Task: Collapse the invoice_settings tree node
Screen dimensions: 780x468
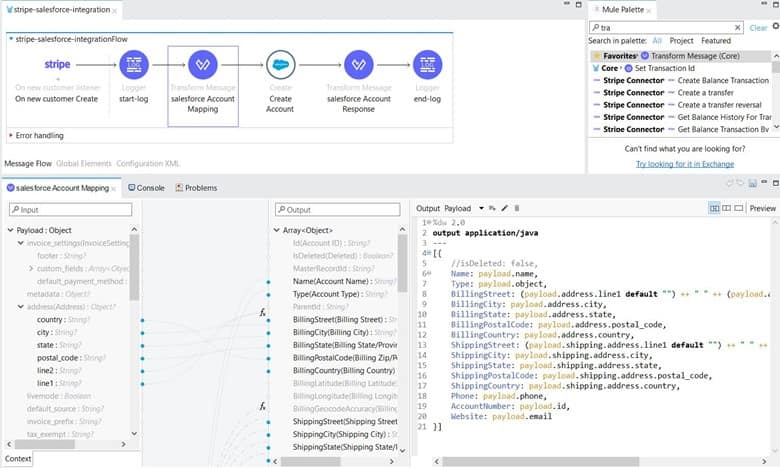Action: [20, 243]
